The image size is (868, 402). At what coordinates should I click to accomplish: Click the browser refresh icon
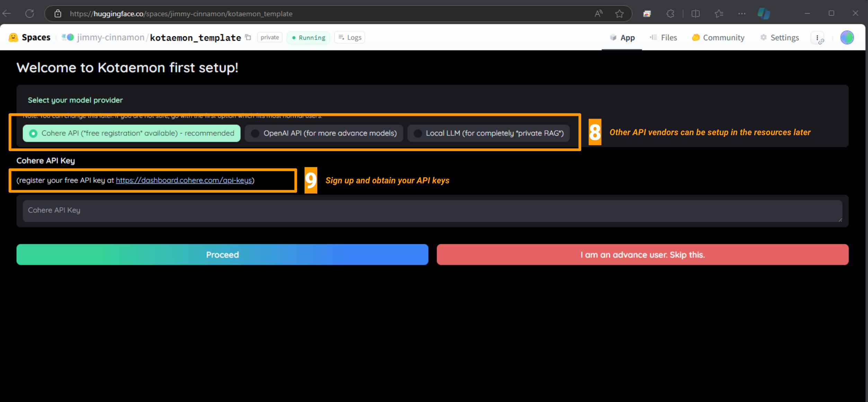point(30,14)
